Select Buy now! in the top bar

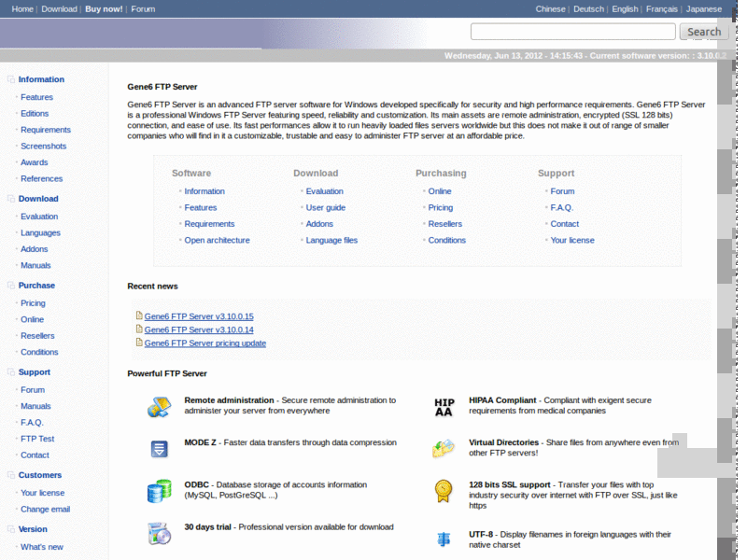click(104, 9)
